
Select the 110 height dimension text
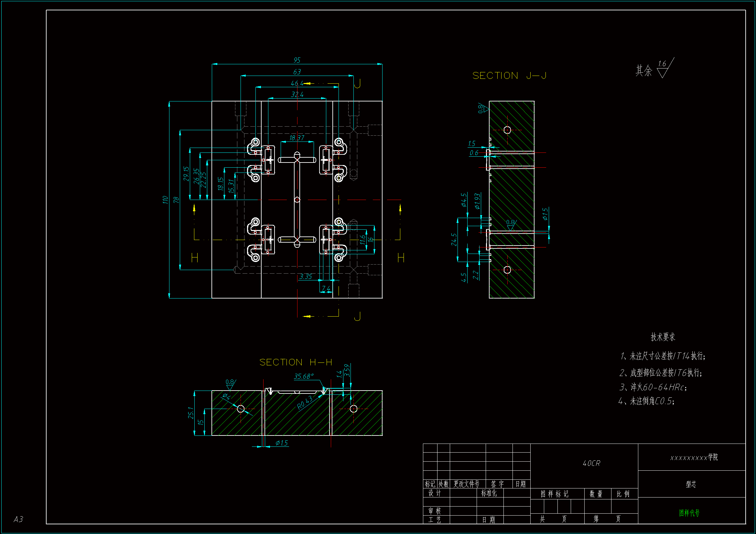165,200
